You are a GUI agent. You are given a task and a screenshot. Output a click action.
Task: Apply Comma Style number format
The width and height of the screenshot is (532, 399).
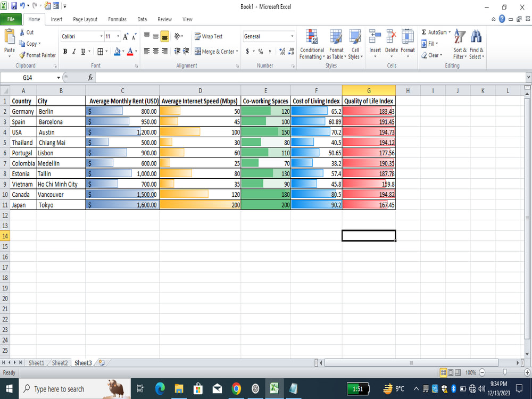(x=270, y=51)
